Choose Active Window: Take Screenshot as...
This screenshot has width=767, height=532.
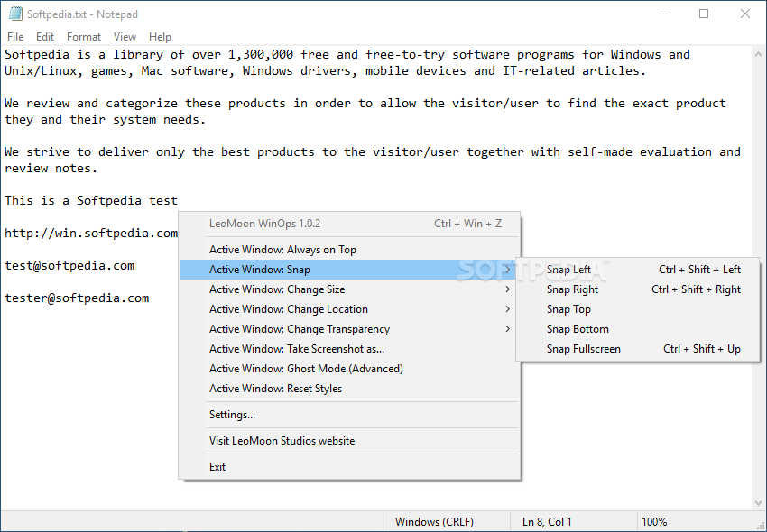pyautogui.click(x=349, y=349)
